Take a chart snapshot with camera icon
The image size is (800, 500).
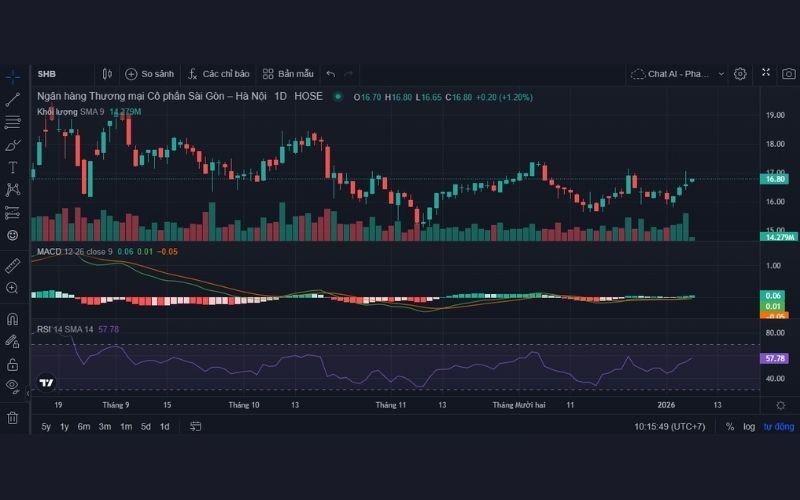(x=789, y=74)
